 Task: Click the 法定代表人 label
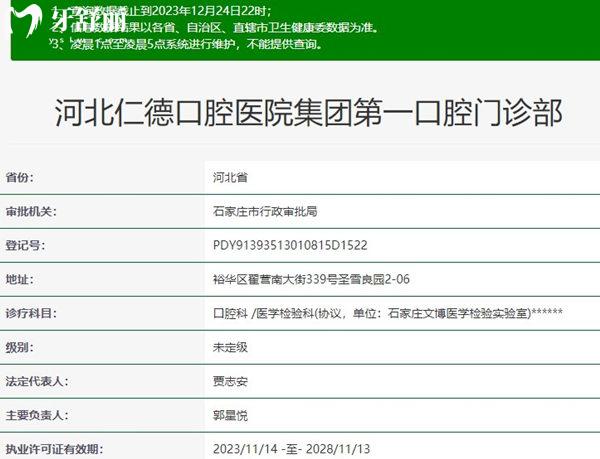pyautogui.click(x=37, y=381)
